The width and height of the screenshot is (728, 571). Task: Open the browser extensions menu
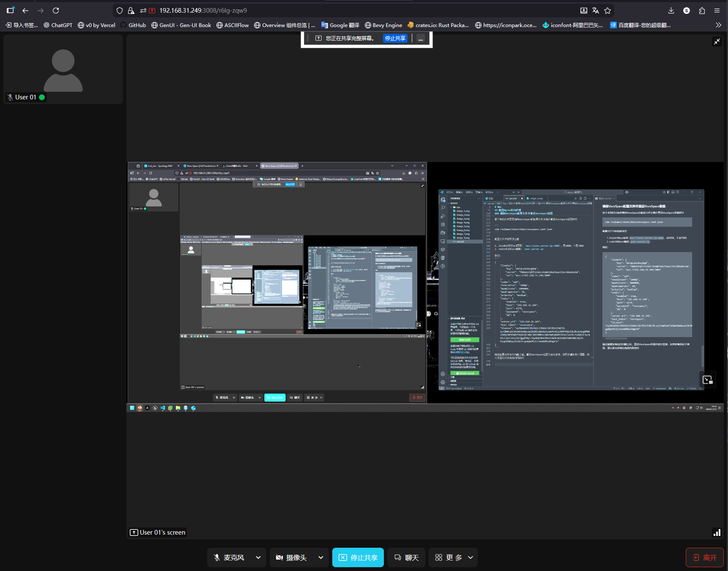702,11
